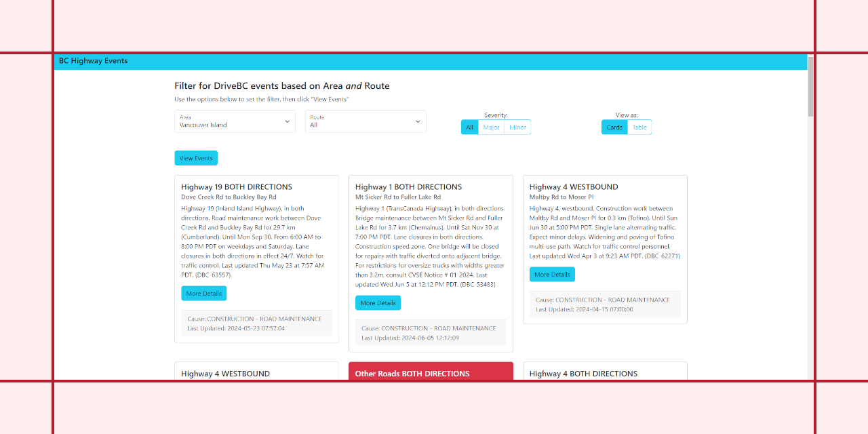Click More Details on Highway 1 card

tap(378, 302)
